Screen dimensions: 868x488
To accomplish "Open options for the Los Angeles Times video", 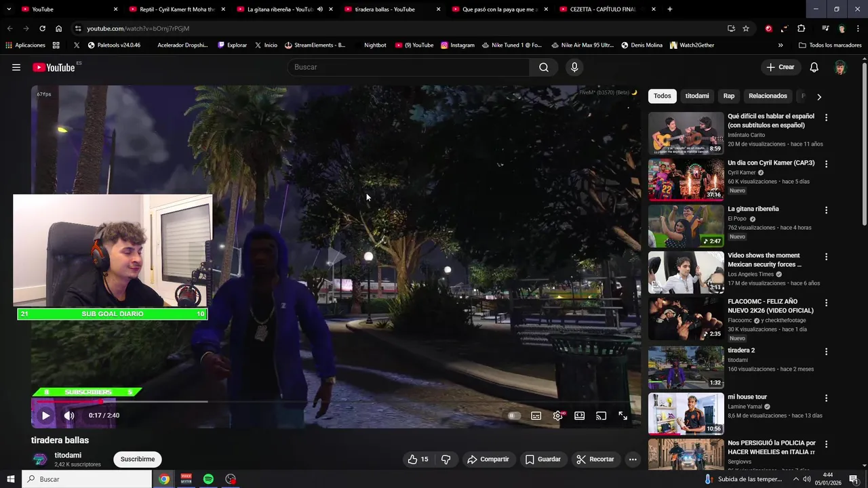I will point(826,257).
